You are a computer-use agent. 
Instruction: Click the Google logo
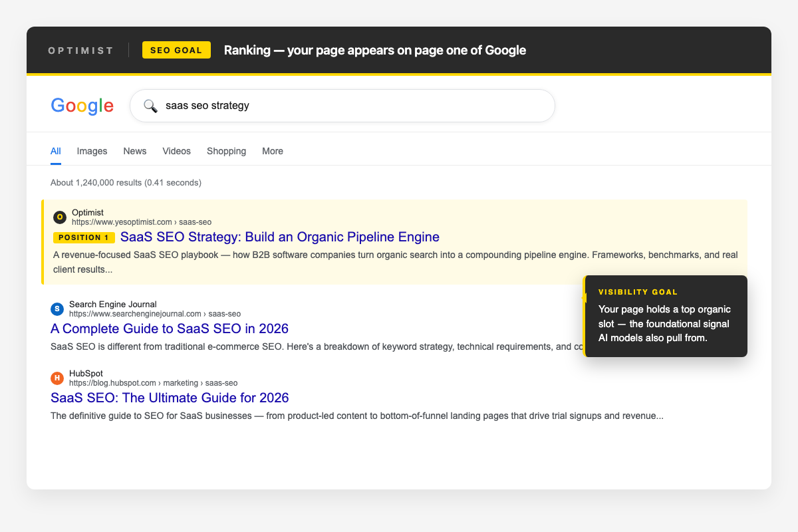(x=82, y=106)
